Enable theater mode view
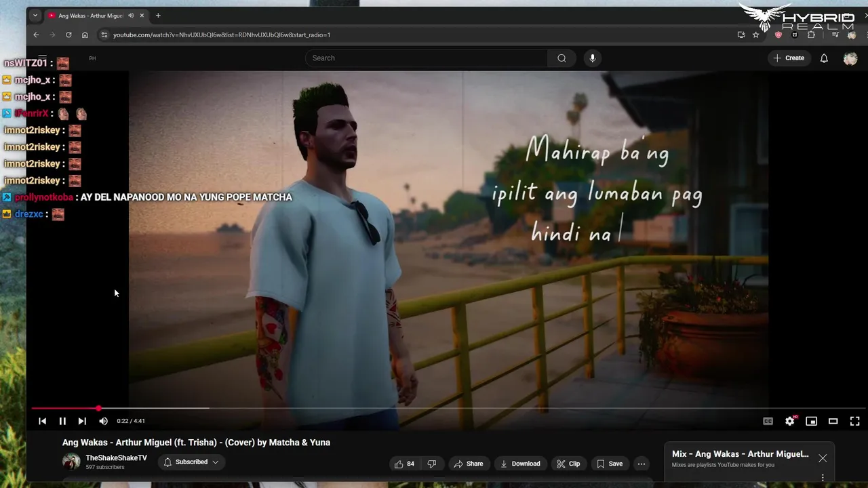This screenshot has width=868, height=488. [x=833, y=421]
